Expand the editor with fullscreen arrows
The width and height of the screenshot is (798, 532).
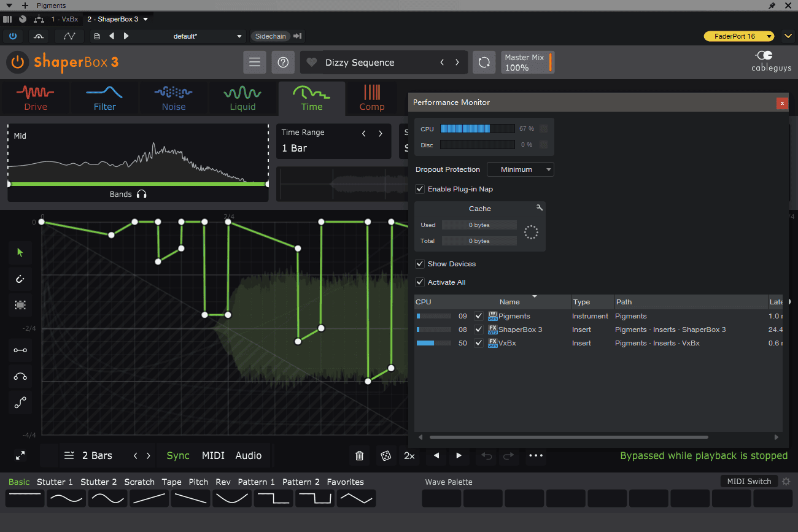(20, 455)
